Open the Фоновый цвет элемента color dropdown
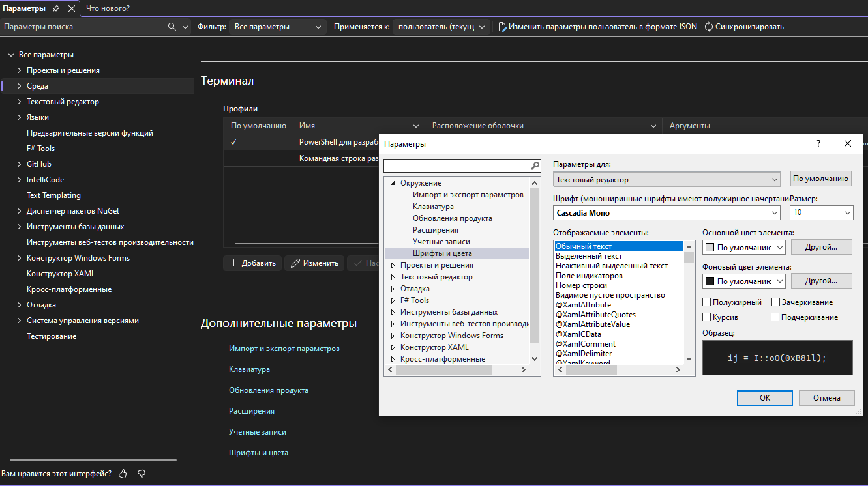Viewport: 868px width, 486px height. click(x=744, y=281)
